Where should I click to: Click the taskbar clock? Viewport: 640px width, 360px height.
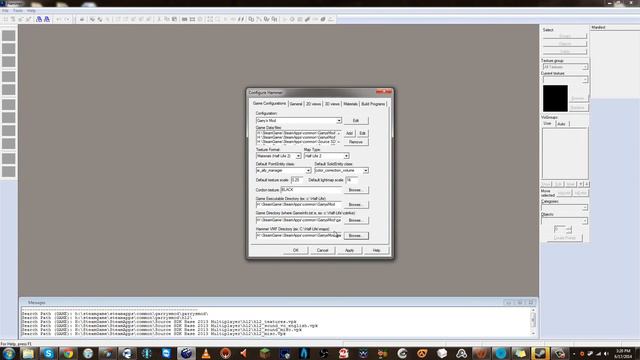click(623, 353)
